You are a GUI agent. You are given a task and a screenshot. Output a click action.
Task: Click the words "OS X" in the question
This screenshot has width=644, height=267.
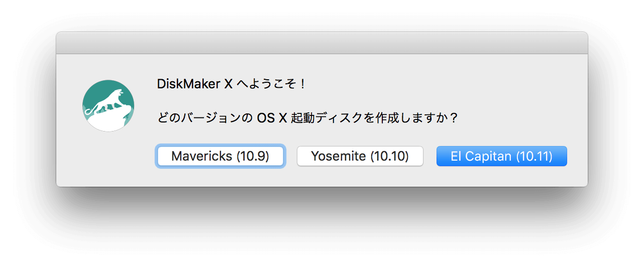272,119
